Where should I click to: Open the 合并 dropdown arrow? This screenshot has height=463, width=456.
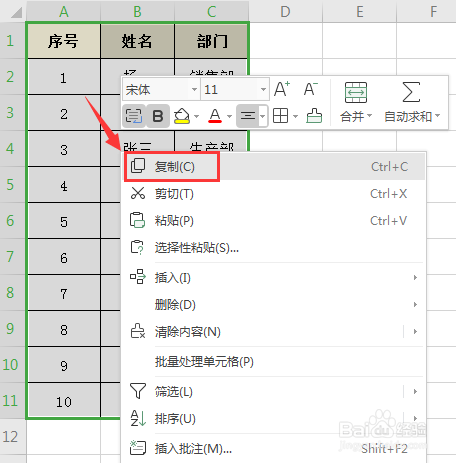[x=369, y=116]
